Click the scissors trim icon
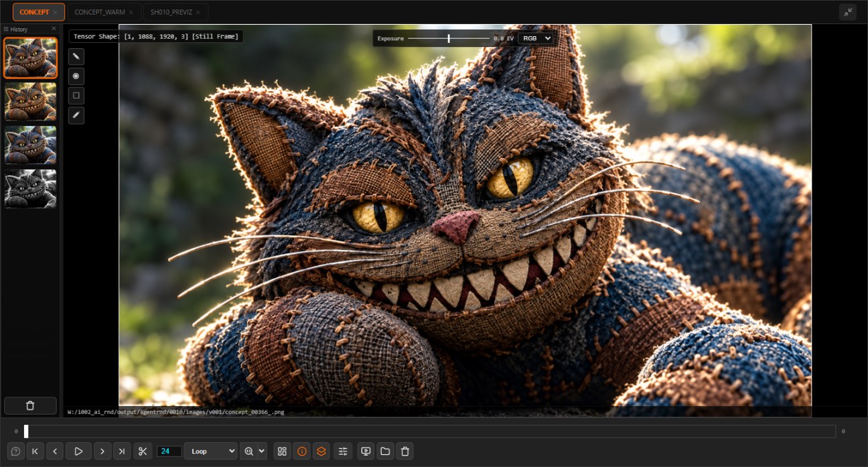 tap(143, 451)
